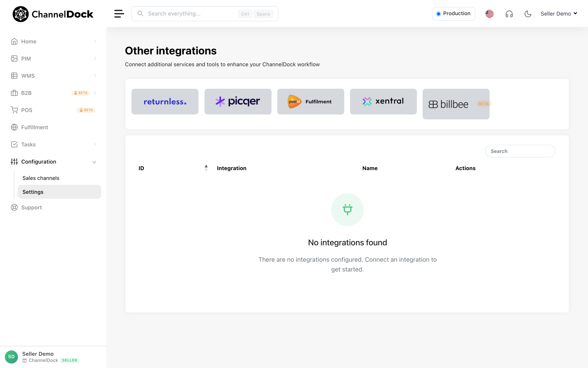Expand the Home menu chevron
Screen dimensions: 588x368
[95, 41]
